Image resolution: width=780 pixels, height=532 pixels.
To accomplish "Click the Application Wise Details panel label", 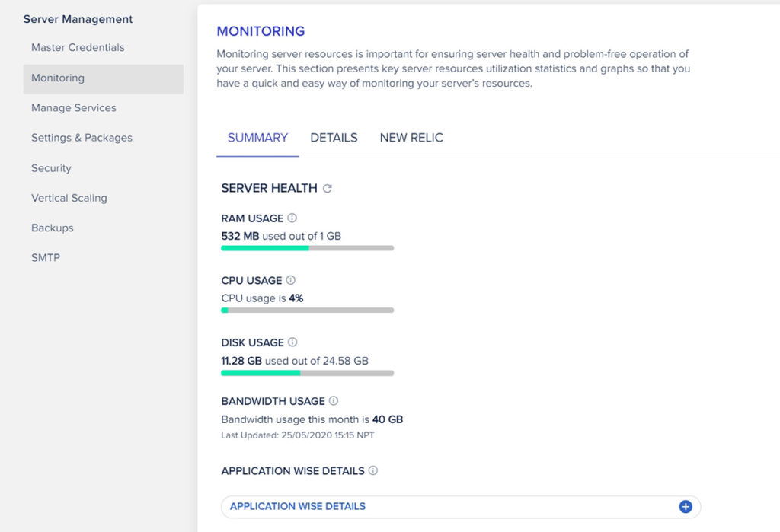I will [x=298, y=506].
